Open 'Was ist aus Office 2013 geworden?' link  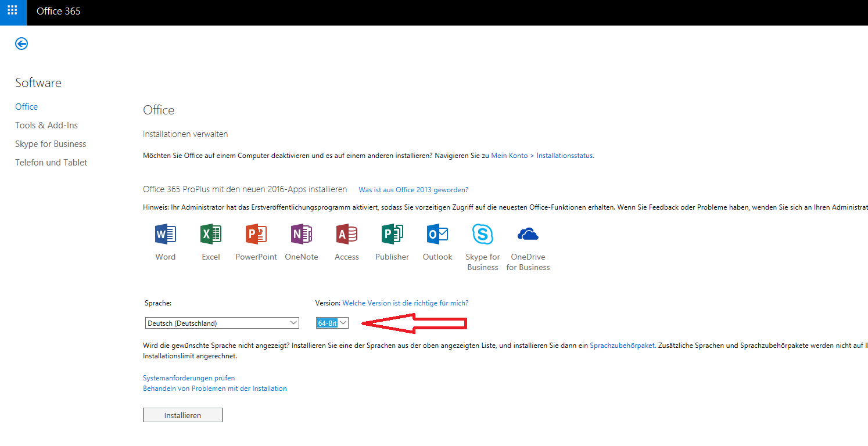[x=413, y=190]
